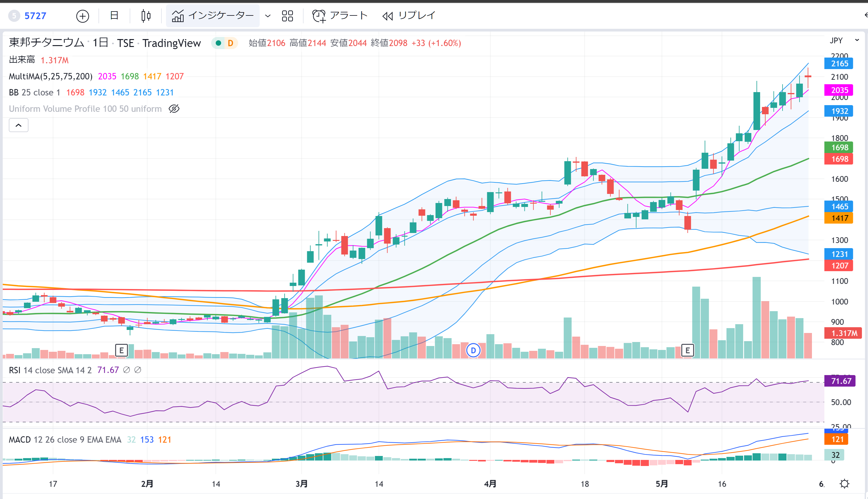Image resolution: width=868 pixels, height=499 pixels.
Task: Click the second crossed-circle icon beside RSI value
Action: point(138,370)
